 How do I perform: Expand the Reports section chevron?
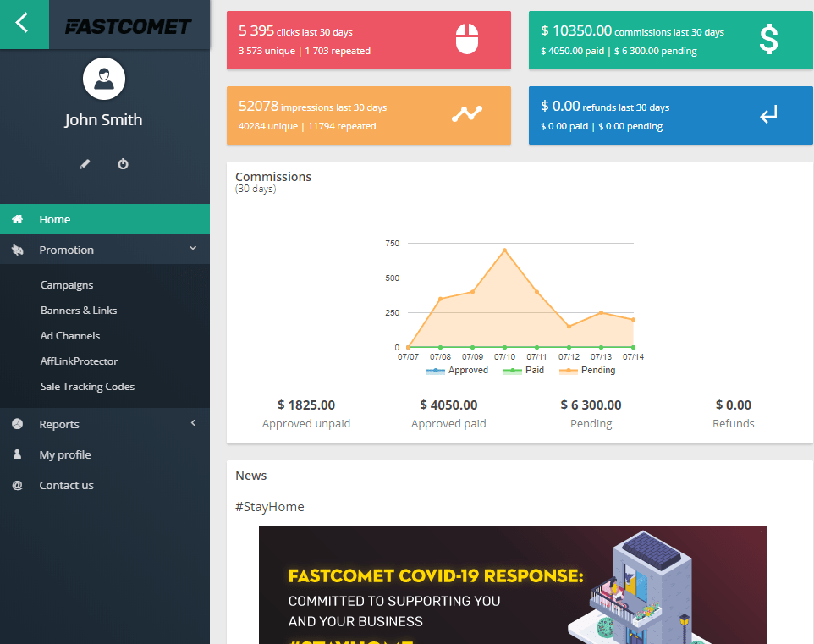point(193,423)
